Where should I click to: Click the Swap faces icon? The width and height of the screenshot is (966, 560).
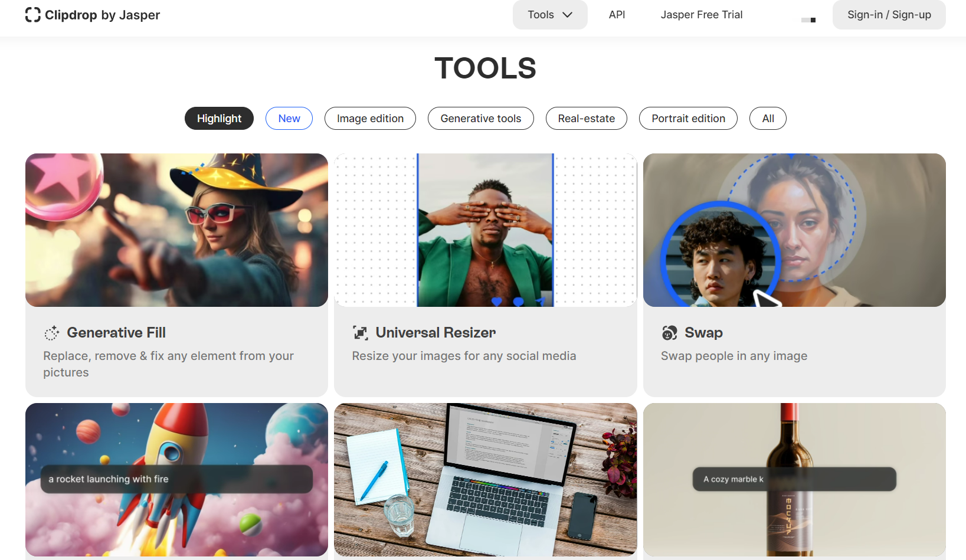point(669,333)
